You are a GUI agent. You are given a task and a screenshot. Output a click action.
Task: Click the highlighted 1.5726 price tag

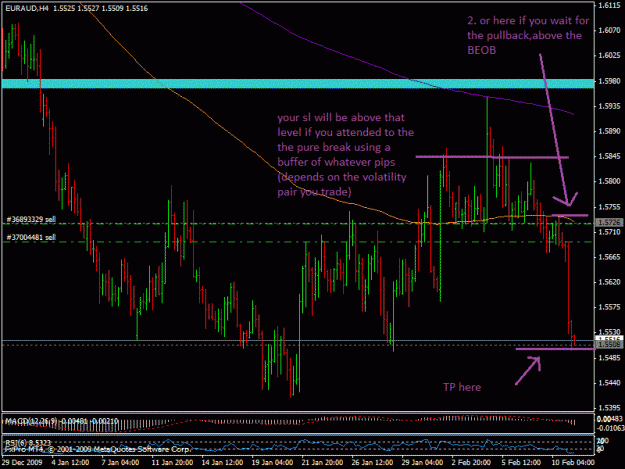pyautogui.click(x=609, y=222)
